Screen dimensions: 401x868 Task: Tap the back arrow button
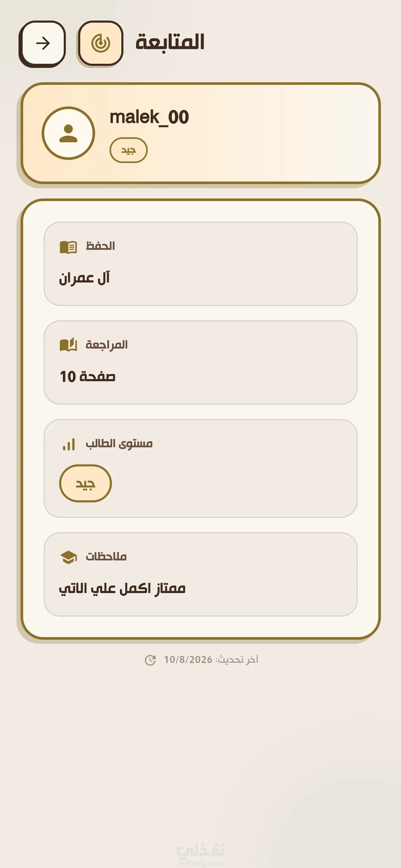(x=42, y=44)
